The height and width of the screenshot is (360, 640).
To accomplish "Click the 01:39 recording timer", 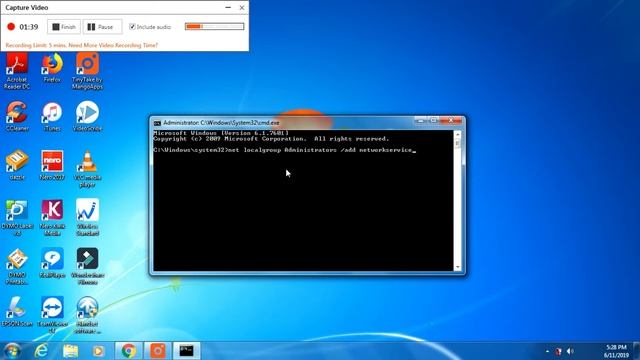I will (x=29, y=27).
